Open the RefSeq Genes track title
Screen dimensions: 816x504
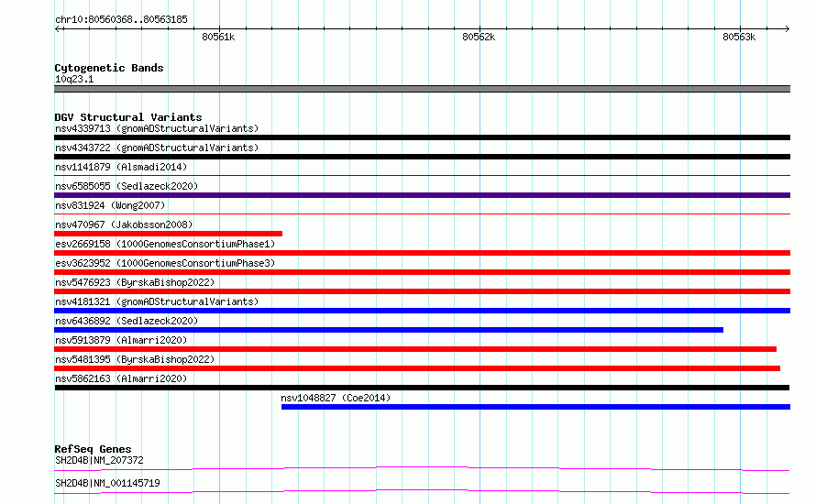coord(93,449)
